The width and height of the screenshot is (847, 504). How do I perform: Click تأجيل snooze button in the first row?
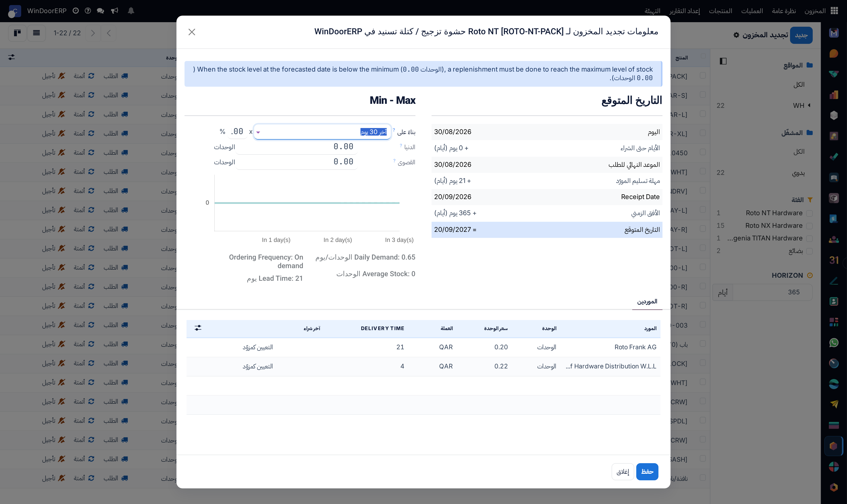tap(53, 76)
